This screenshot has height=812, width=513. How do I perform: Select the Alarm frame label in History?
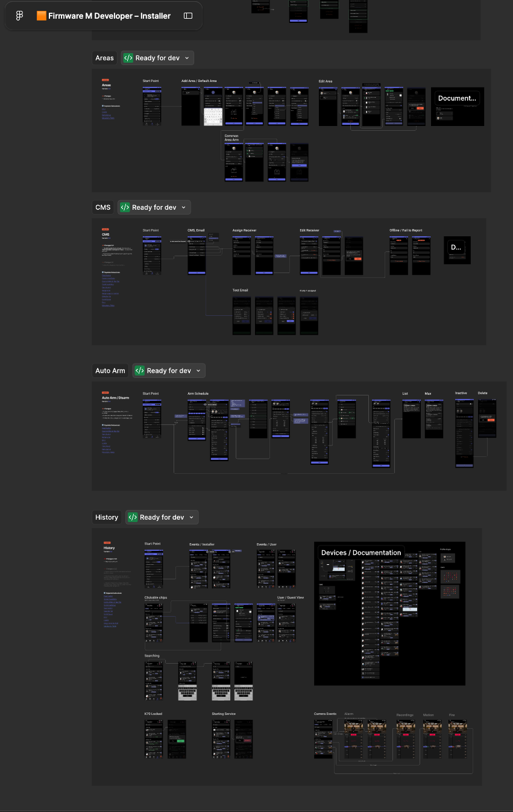tap(348, 714)
